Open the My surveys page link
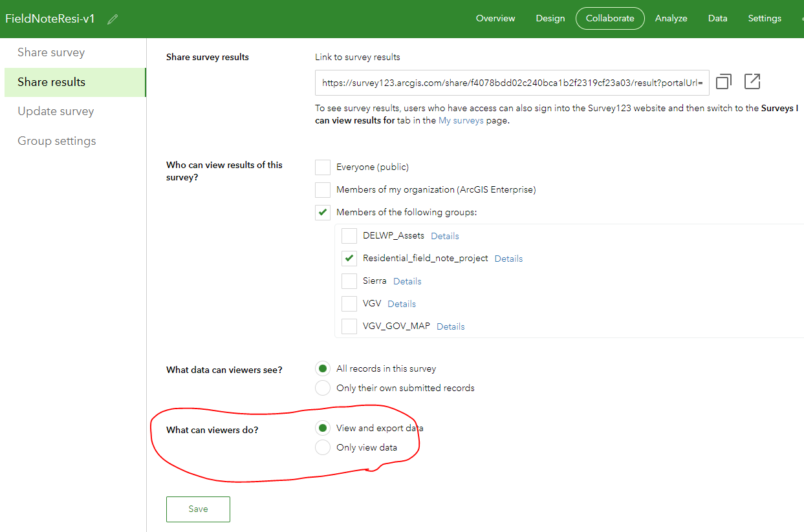Viewport: 804px width, 532px height. 461,120
